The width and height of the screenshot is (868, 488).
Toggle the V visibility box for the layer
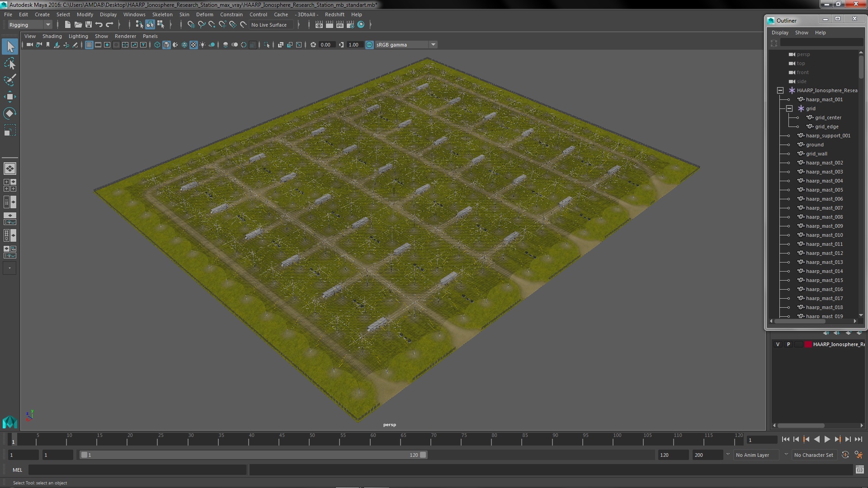(778, 344)
